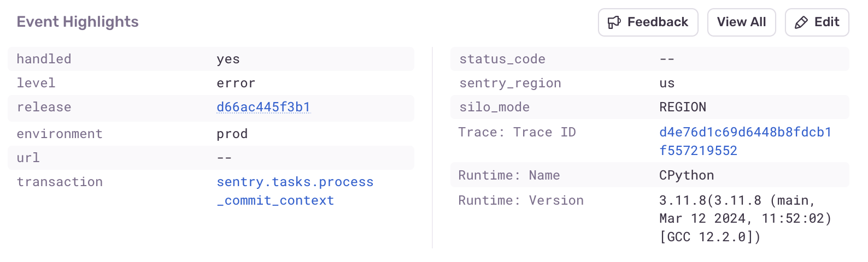Click the 'us' sentry_region value
This screenshot has height=262, width=868.
click(x=667, y=83)
